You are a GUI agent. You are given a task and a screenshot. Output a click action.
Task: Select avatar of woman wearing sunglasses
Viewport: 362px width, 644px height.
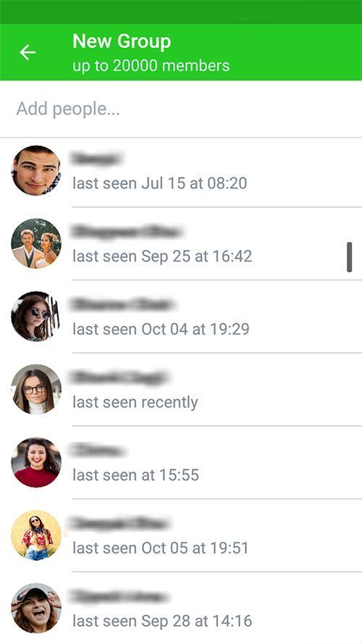pyautogui.click(x=36, y=317)
